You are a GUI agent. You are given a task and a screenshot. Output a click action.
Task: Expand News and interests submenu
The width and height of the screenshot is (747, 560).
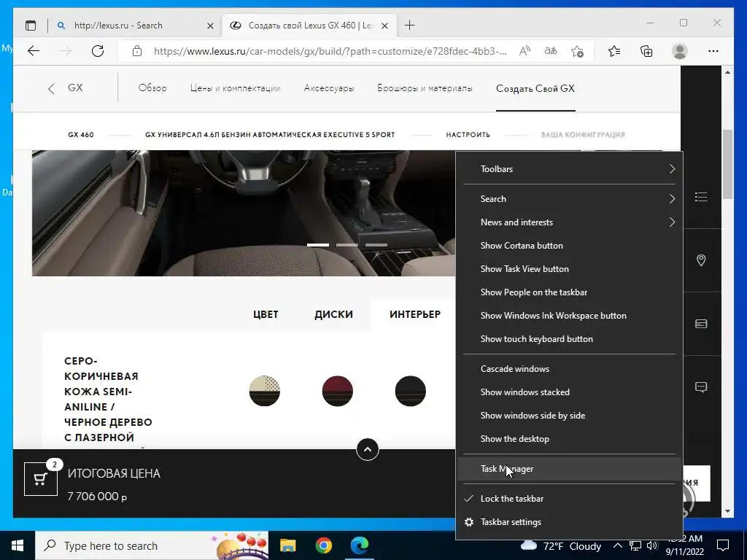point(569,222)
